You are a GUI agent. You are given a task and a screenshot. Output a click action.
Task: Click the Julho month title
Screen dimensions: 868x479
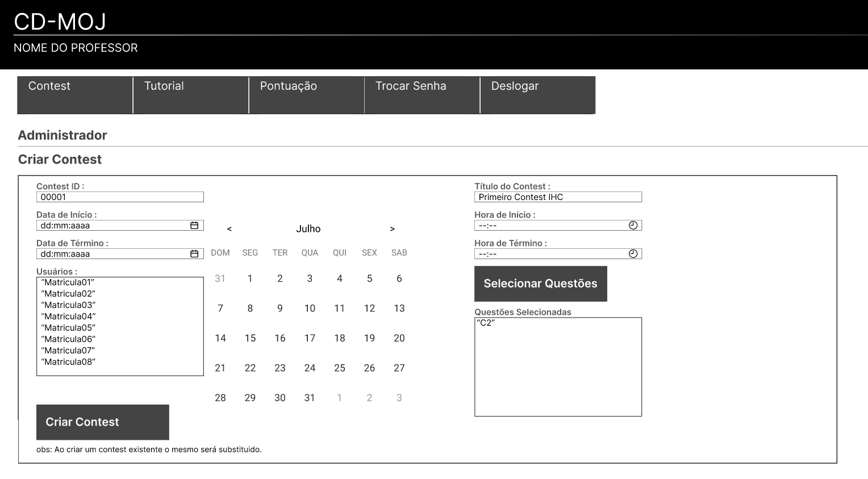coord(308,229)
